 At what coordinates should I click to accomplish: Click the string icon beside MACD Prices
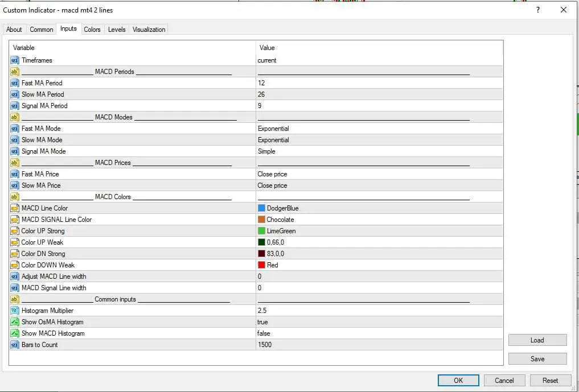(x=14, y=163)
